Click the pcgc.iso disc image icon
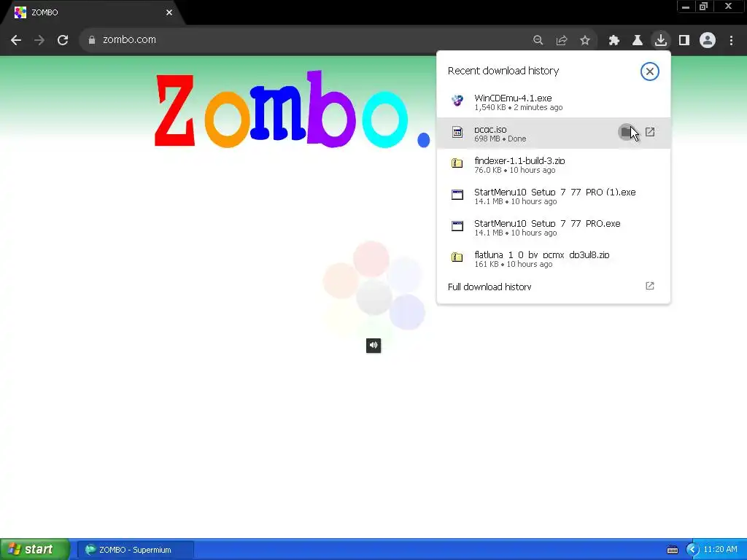 (x=457, y=132)
